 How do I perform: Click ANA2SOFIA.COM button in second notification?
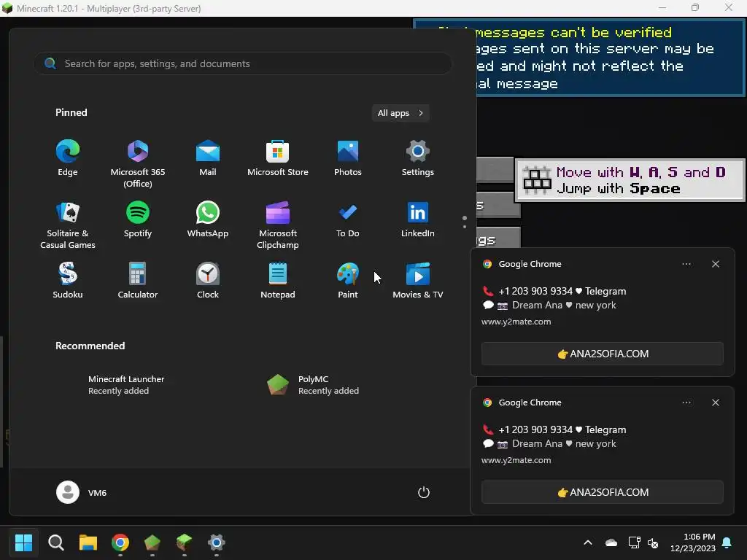pyautogui.click(x=602, y=492)
